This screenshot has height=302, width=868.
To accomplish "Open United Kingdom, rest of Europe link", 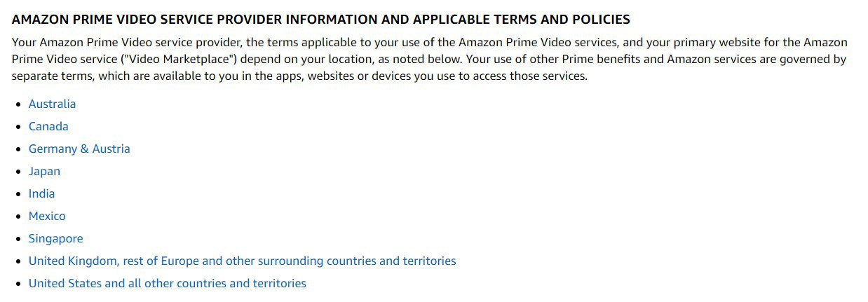I will tap(242, 261).
